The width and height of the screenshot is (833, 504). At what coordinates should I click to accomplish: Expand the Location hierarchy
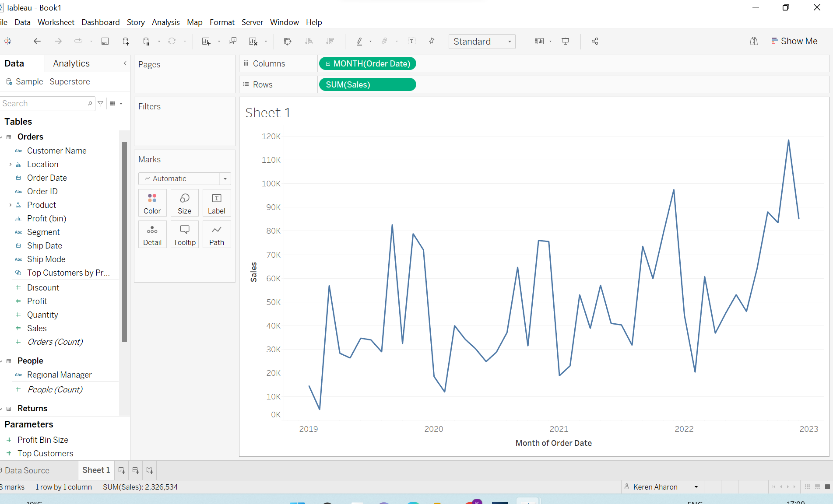11,164
